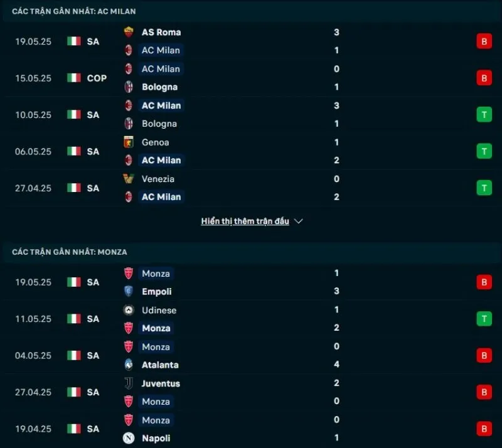Open the Atalanta club logo

[129, 365]
